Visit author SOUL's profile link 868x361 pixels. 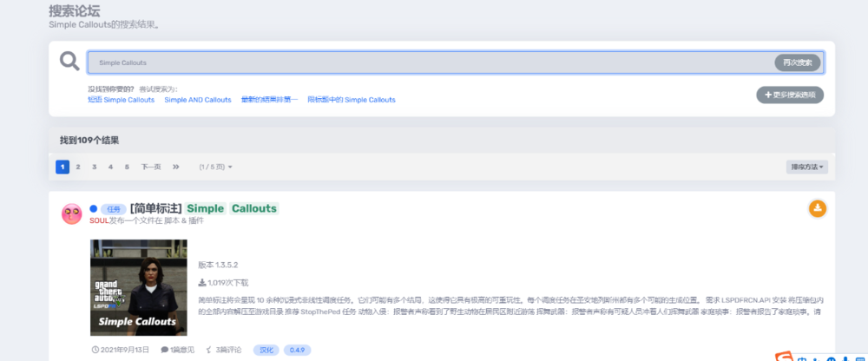[x=99, y=220]
